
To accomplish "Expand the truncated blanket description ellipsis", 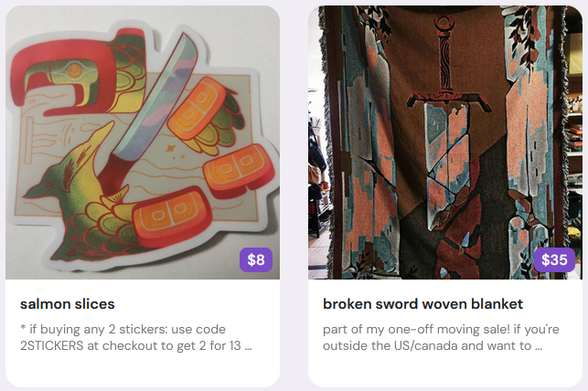I will pyautogui.click(x=539, y=346).
